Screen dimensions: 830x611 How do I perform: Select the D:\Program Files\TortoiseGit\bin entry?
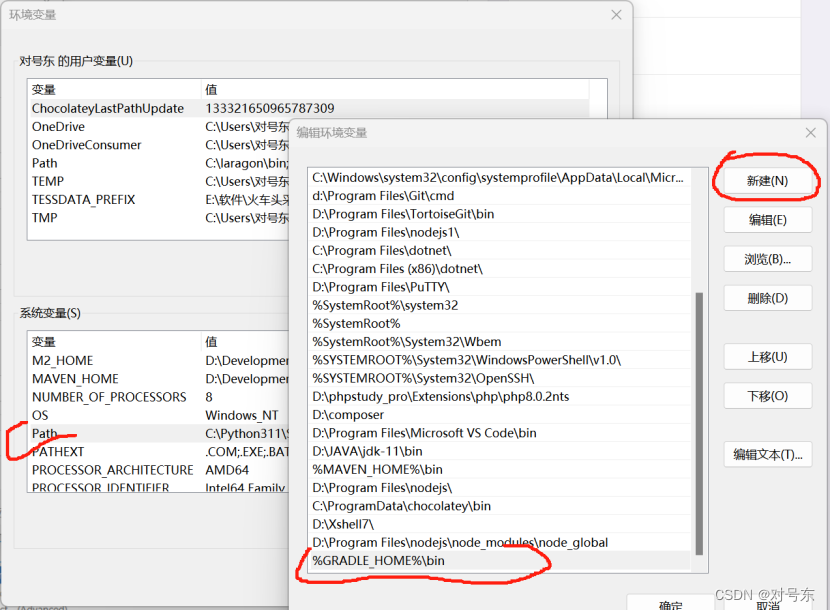point(499,214)
